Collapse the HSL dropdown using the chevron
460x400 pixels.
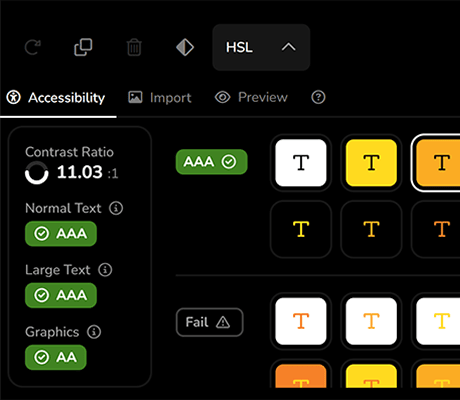[288, 47]
